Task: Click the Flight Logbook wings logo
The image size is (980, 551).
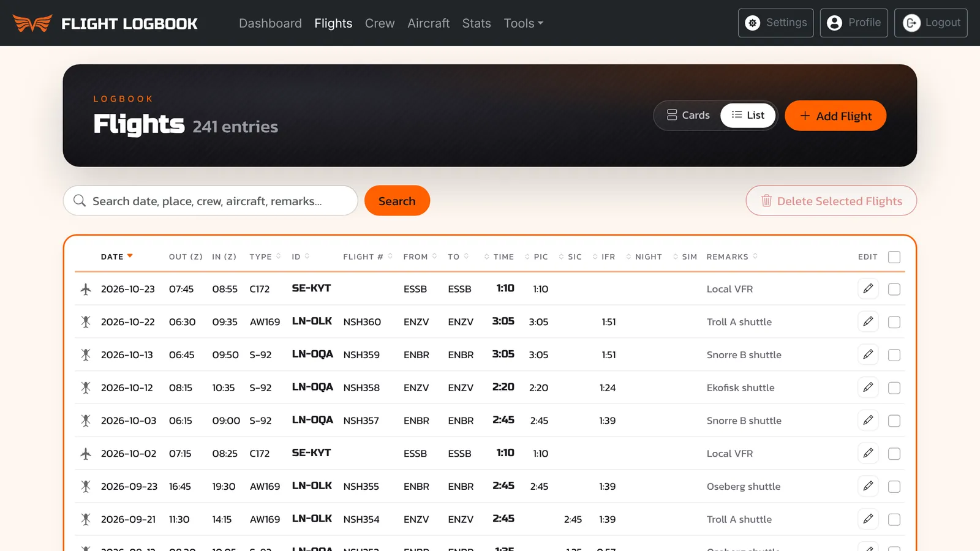Action: 32,23
